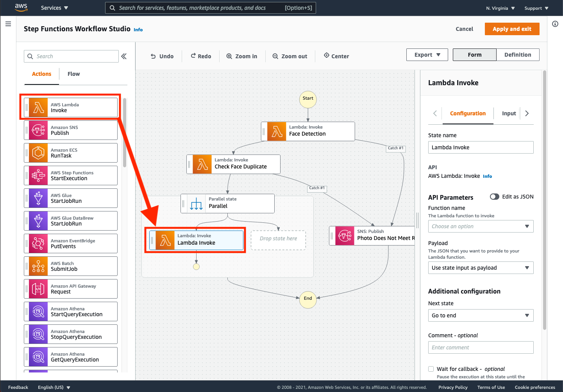
Task: Click the Amazon ECS RunTask action icon
Action: click(x=38, y=153)
